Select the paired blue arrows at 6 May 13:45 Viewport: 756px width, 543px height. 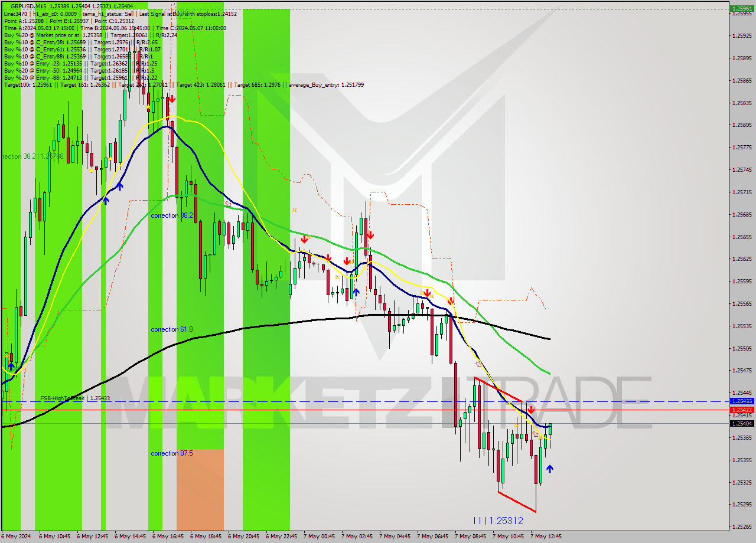pos(112,194)
